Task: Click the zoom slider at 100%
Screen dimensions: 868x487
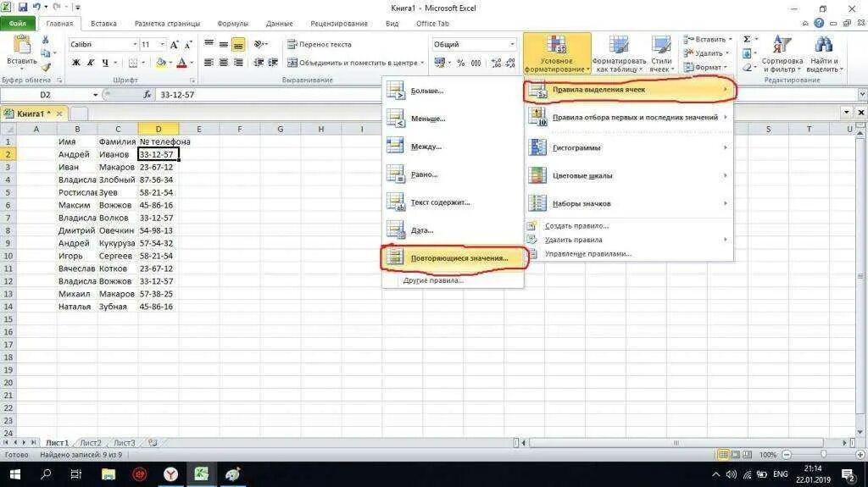Action: click(x=823, y=454)
